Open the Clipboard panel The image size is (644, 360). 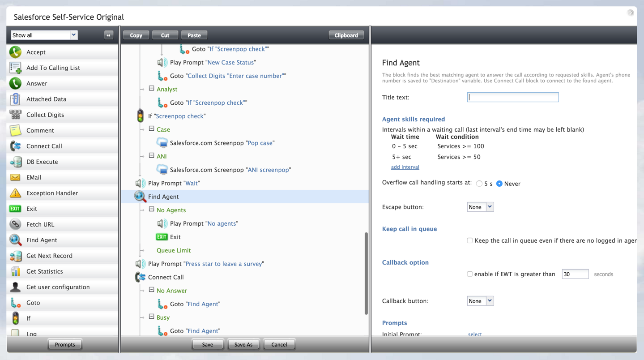pos(346,35)
